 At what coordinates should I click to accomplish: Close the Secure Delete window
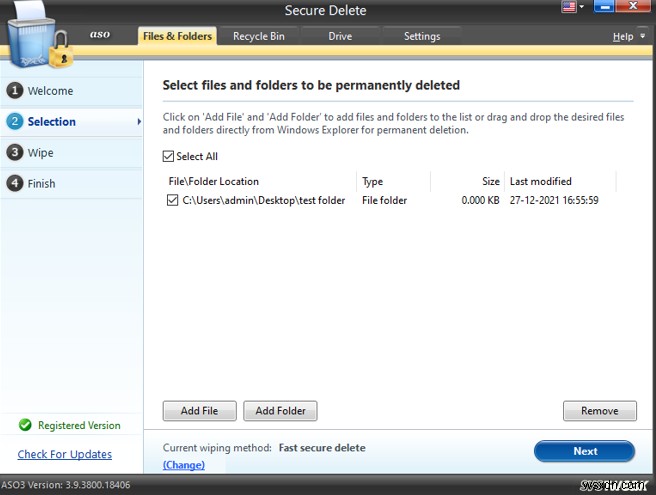[633, 6]
